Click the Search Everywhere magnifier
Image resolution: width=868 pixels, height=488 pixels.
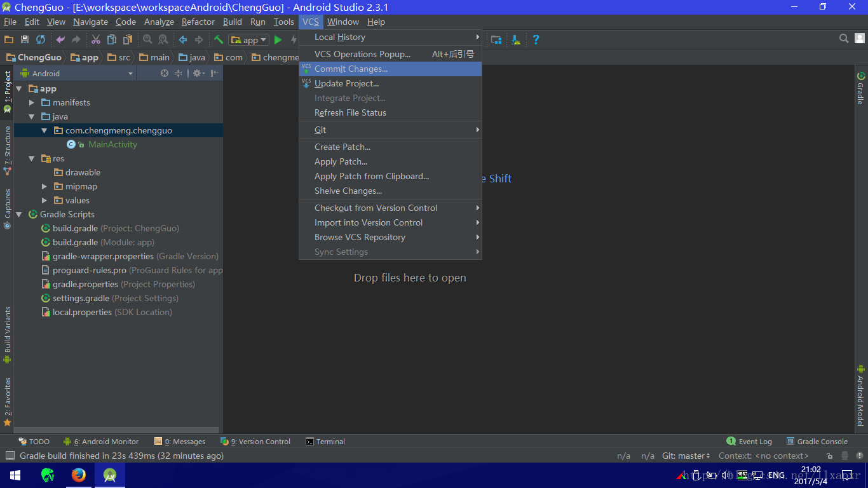844,39
